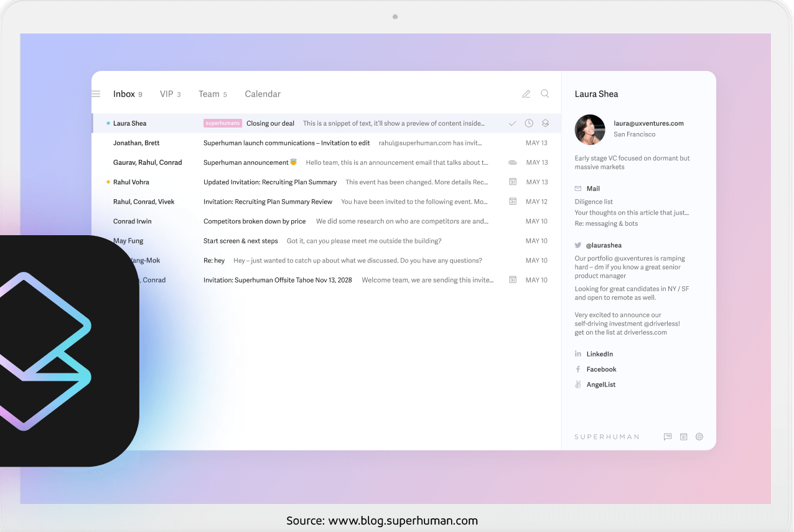Image resolution: width=794 pixels, height=532 pixels.
Task: Switch to the Team tab
Action: point(213,94)
